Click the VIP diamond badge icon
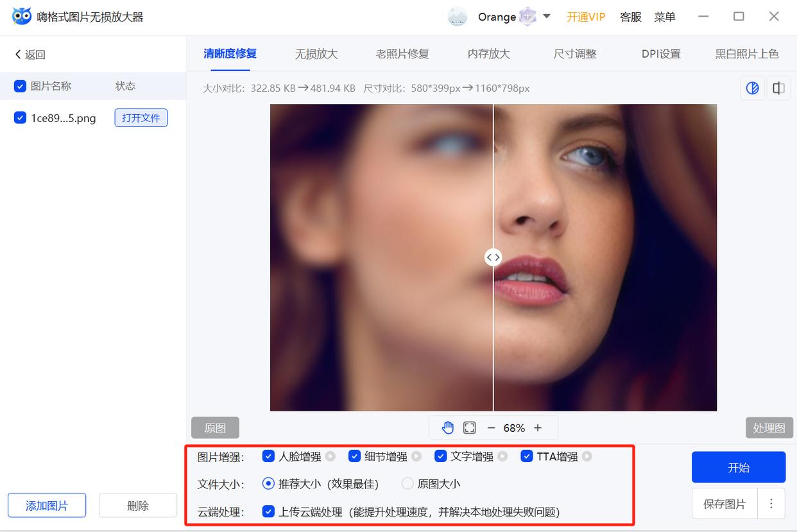This screenshot has height=532, width=797. pyautogui.click(x=527, y=17)
